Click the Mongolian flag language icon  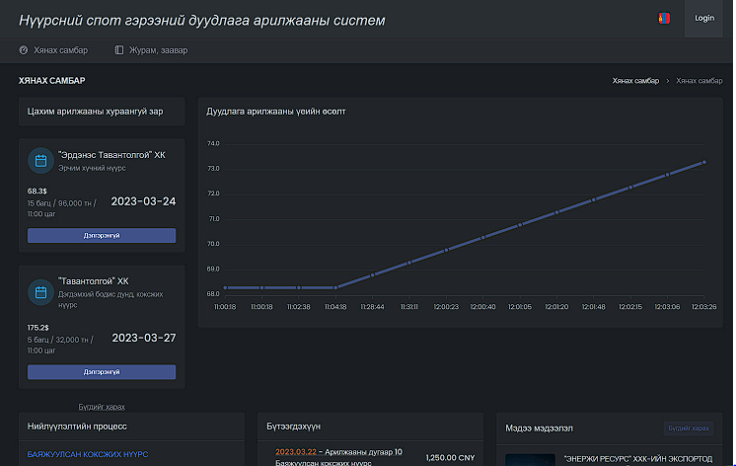coord(664,18)
